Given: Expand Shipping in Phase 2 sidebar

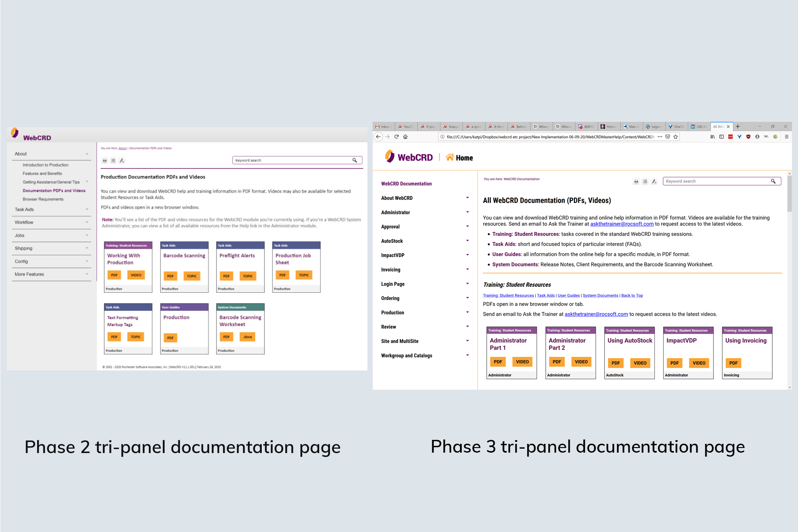Looking at the screenshot, I should [87, 248].
